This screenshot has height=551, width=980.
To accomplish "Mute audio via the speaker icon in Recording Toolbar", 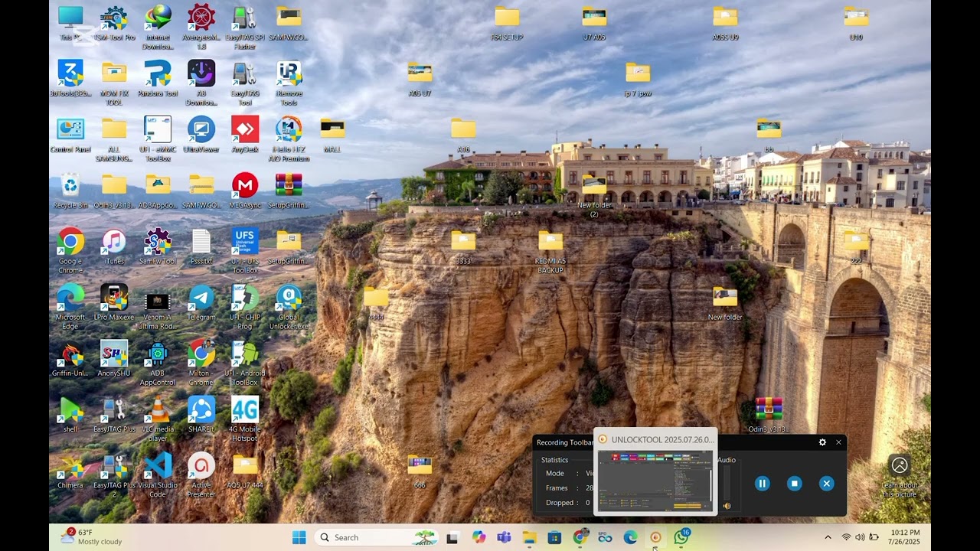I will point(727,505).
